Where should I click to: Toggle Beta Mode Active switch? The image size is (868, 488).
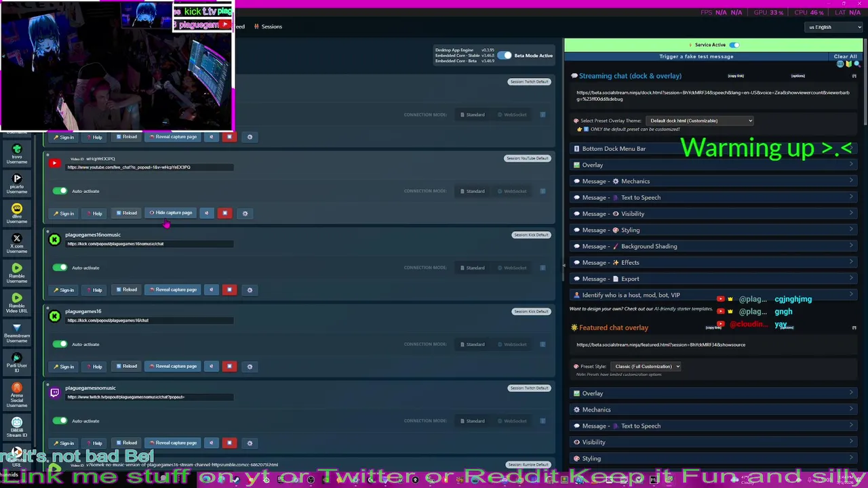click(x=505, y=56)
